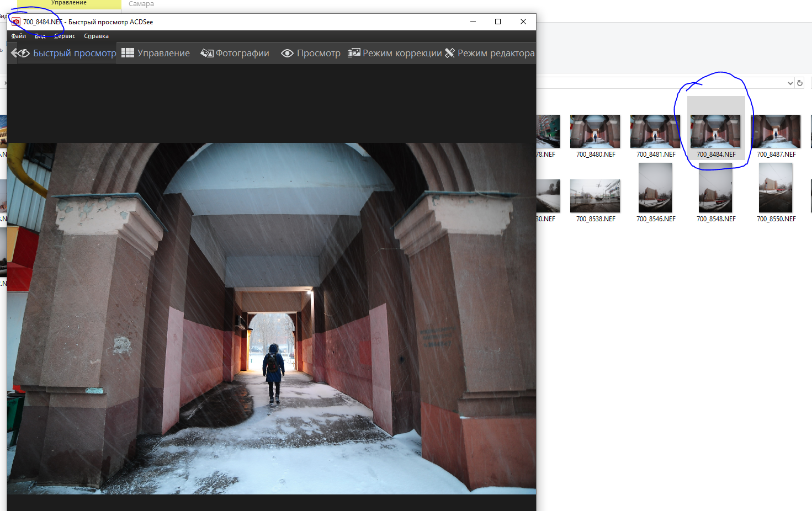The image size is (812, 511).
Task: Select thumbnail 700_8481.NEF
Action: [x=655, y=132]
